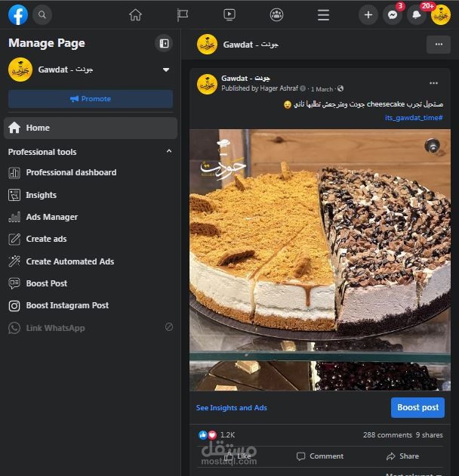Click the Gawdat page name in post
The image size is (459, 476).
pos(245,79)
